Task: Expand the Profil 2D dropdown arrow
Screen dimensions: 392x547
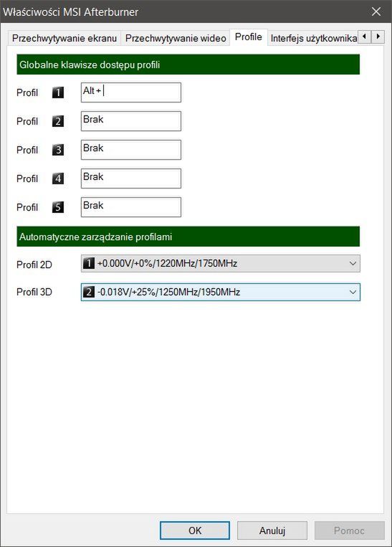Action: [x=353, y=263]
